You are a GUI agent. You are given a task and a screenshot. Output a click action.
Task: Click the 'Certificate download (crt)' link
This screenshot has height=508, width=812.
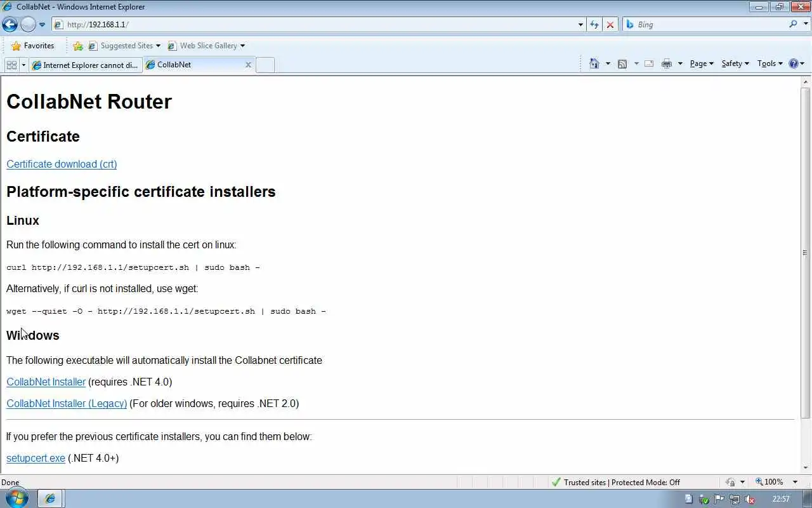click(62, 164)
